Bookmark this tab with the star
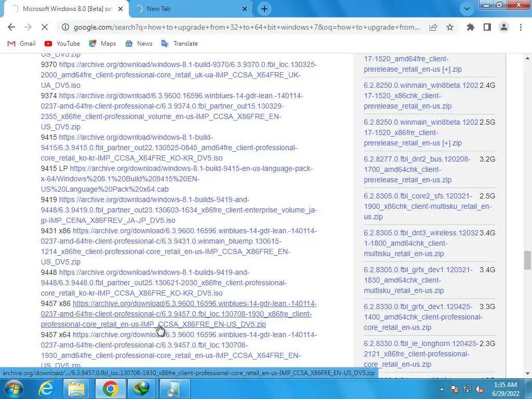The height and width of the screenshot is (399, 532). 450,27
